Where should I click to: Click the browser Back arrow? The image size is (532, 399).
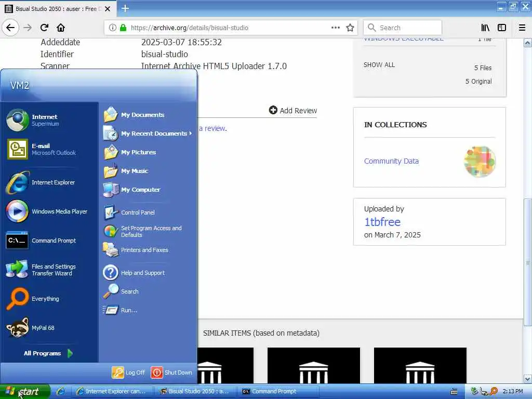[x=10, y=28]
